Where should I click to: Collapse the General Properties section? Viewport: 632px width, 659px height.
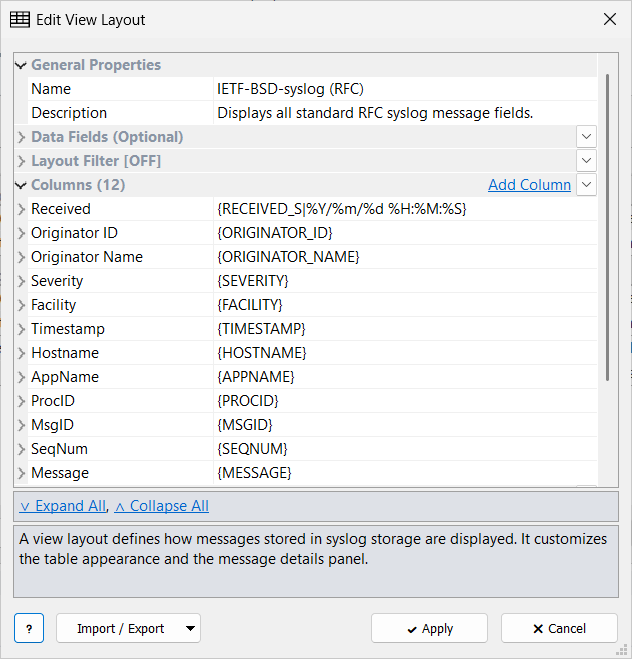(x=21, y=65)
